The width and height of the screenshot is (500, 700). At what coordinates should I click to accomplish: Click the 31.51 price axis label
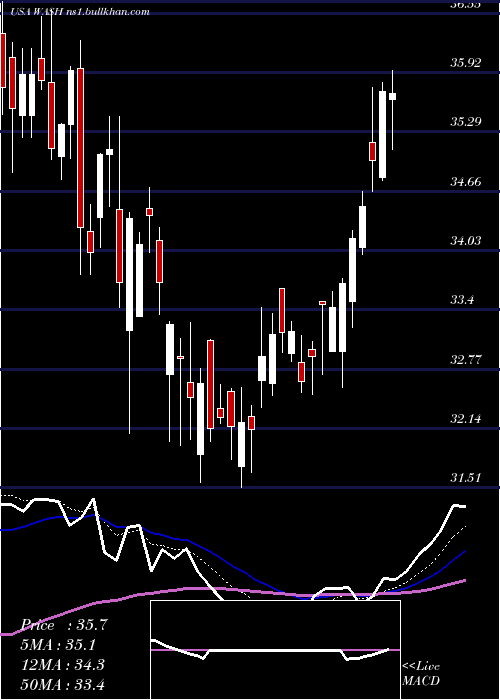point(466,478)
